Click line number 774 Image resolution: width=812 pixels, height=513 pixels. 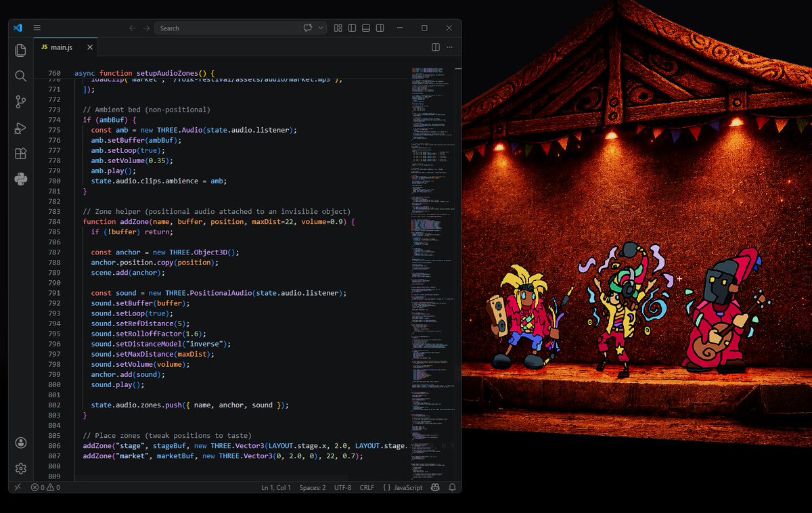click(x=54, y=120)
